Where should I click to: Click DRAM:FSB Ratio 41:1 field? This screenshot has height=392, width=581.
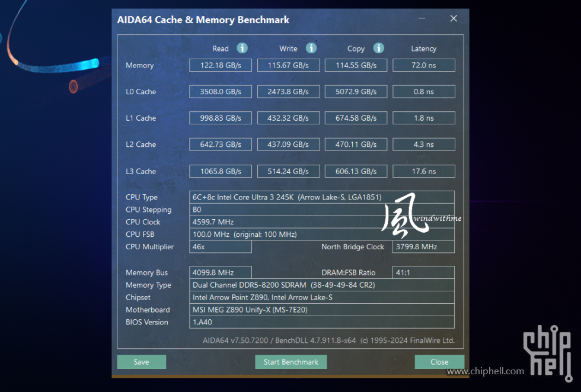(423, 273)
